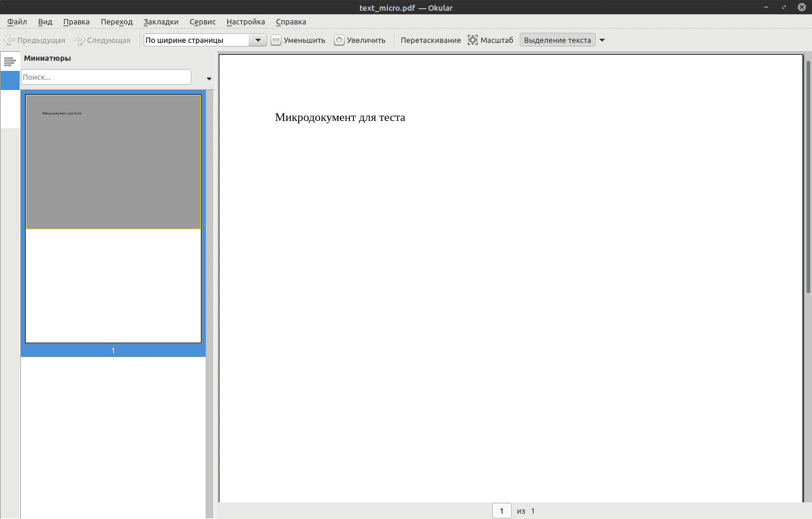
Task: Open the contents panel icon in sidebar
Action: 10,61
